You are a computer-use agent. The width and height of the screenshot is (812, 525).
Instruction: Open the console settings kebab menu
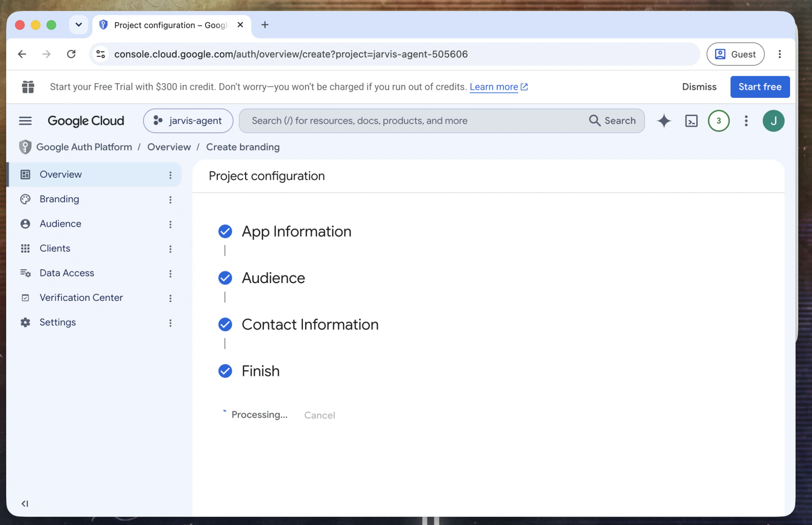point(746,121)
